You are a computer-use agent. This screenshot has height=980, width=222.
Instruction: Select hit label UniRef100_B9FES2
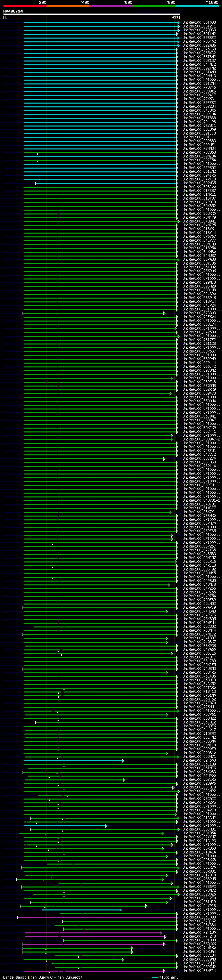pos(199,103)
